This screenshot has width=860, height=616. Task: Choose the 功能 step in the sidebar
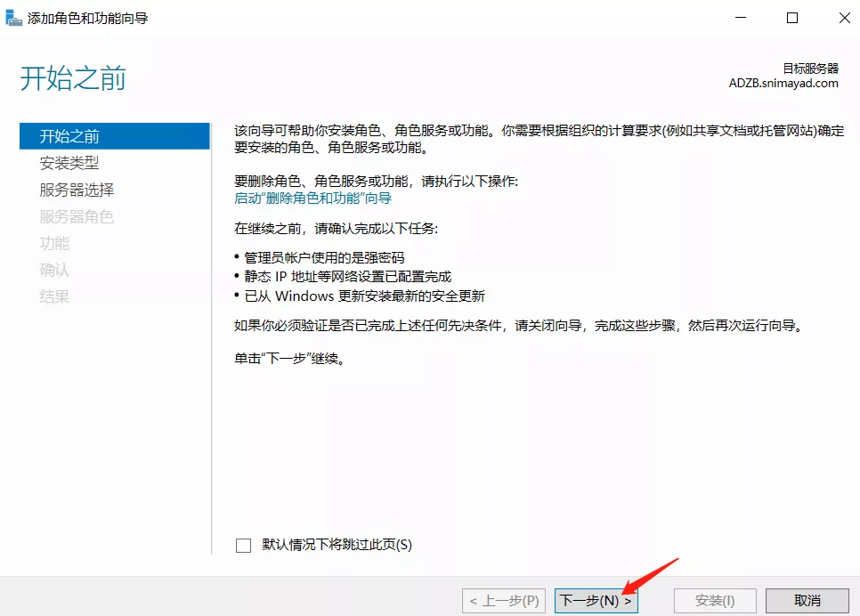[54, 243]
